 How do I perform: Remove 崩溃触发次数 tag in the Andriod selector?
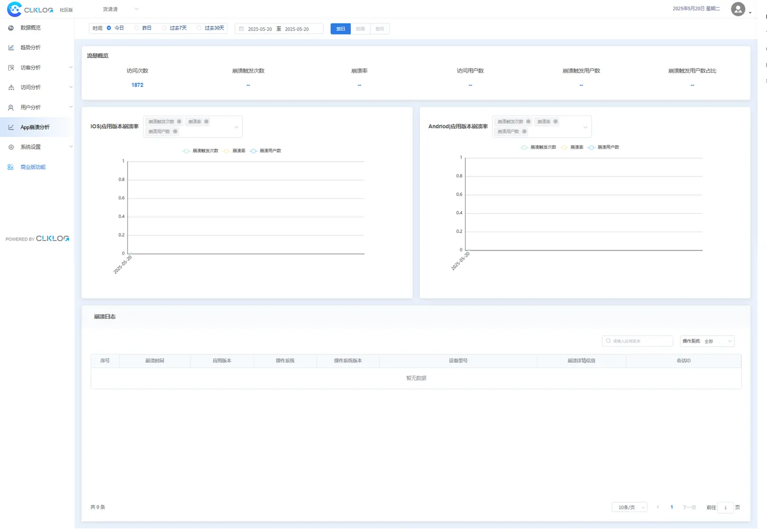(528, 122)
